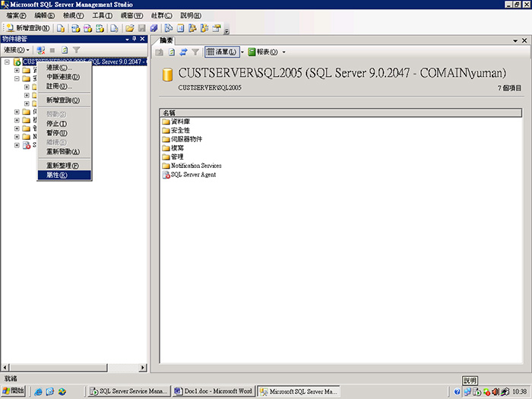Open the 編輯 (Edit) menu
The width and height of the screenshot is (532, 399).
coord(44,16)
